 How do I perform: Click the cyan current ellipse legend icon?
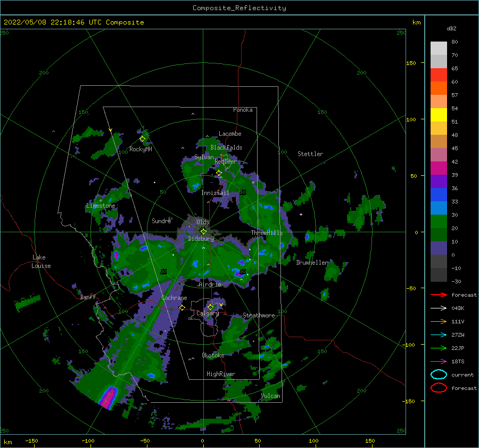[x=439, y=374]
